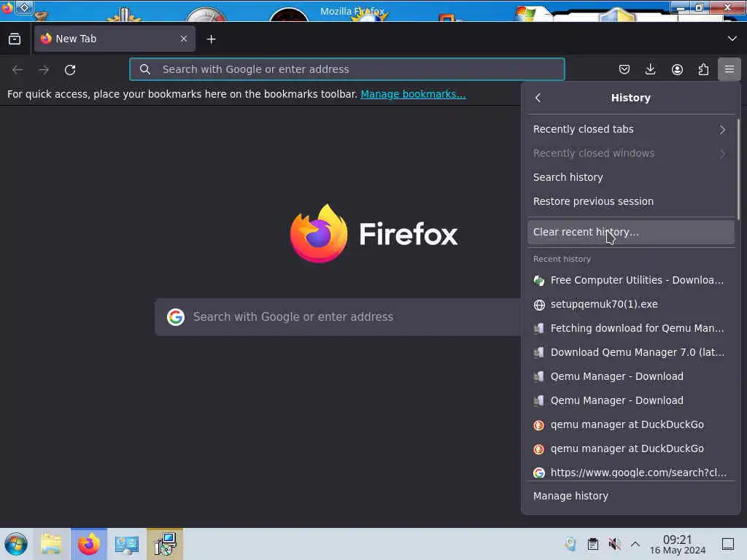Focus the Google search box on page
Screen dimensions: 747x560
click(337, 317)
